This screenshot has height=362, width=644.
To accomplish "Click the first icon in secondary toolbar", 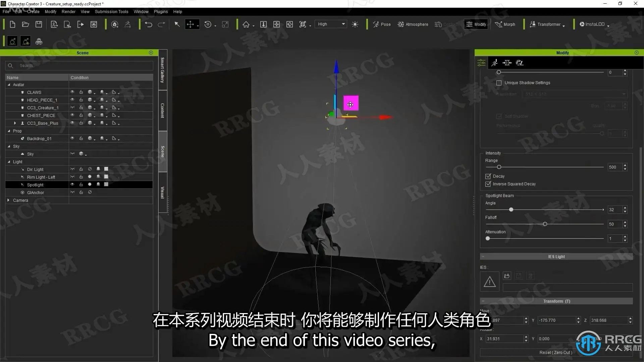I will coord(12,42).
